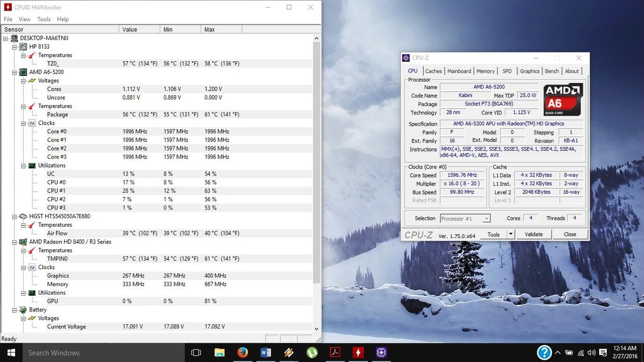Screen dimensions: 644x362
Task: Open File Explorer from the taskbar
Action: 219,353
